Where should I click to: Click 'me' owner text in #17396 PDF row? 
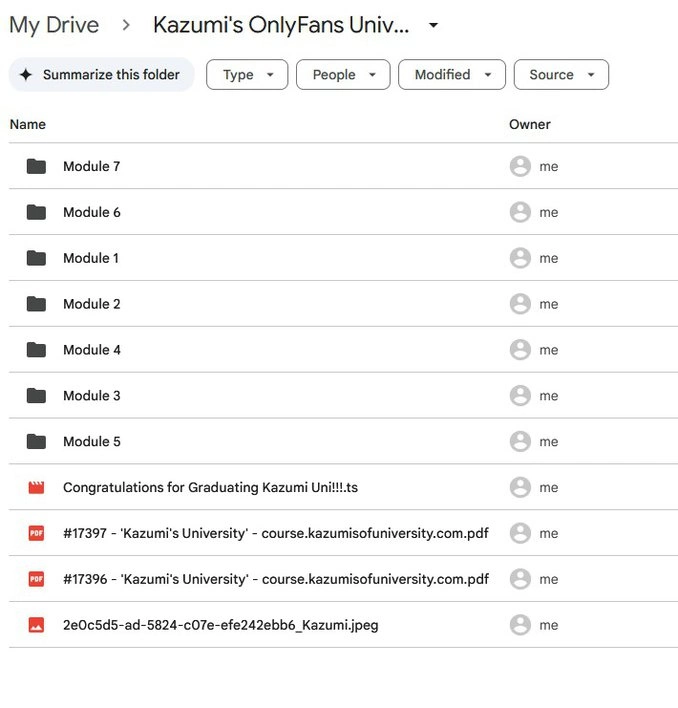coord(548,580)
